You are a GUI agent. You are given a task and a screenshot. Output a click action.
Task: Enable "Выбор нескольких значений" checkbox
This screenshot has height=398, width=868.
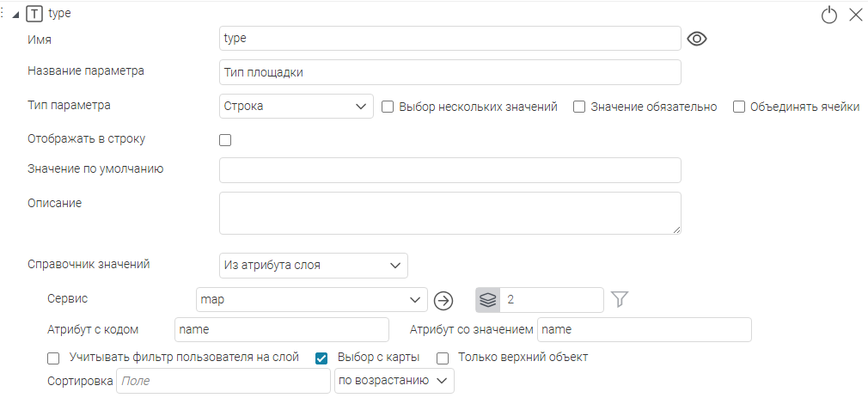pyautogui.click(x=388, y=107)
